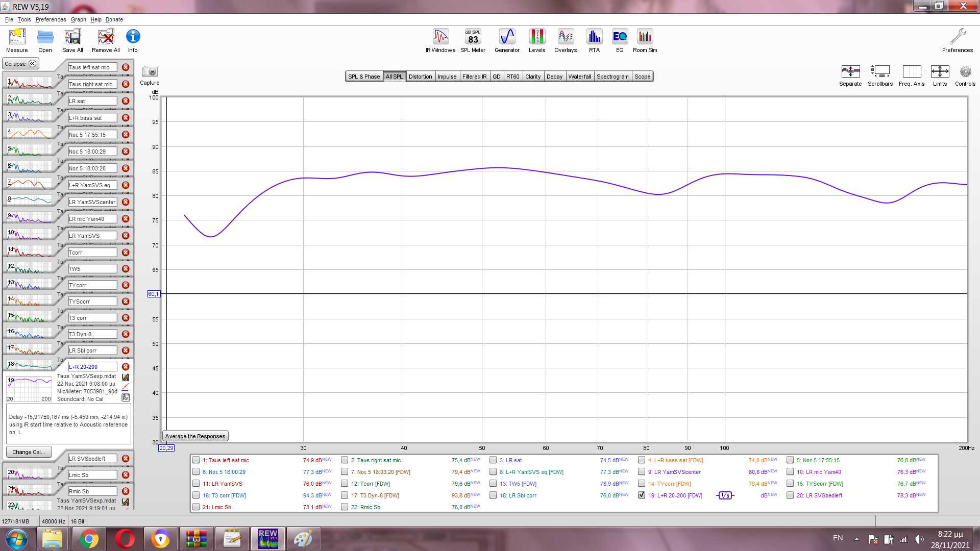Image resolution: width=980 pixels, height=551 pixels.
Task: Click Average the Responses button
Action: 195,436
